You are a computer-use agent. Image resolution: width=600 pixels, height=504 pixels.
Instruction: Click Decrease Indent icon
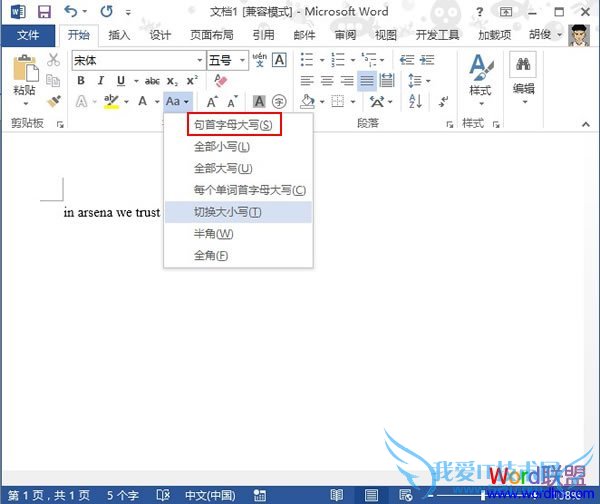coord(407,60)
